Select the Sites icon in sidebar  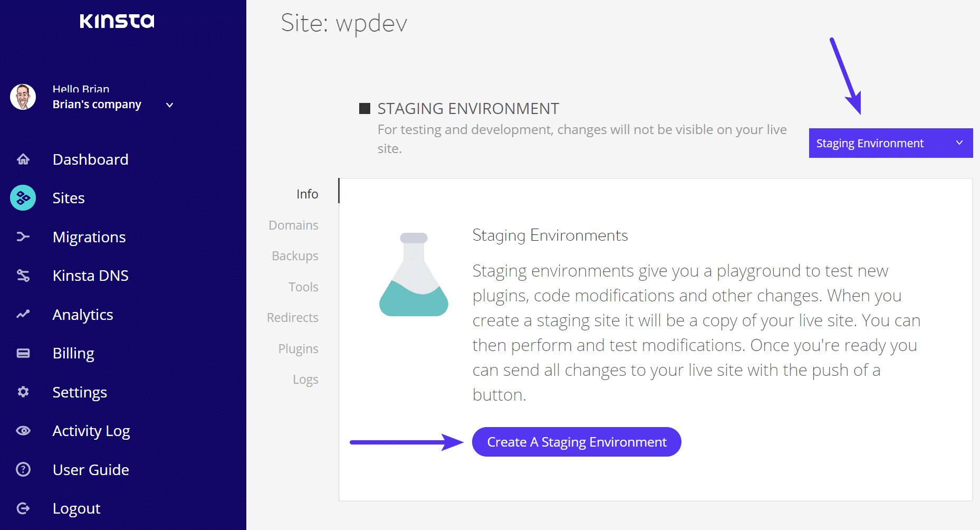[x=23, y=197]
